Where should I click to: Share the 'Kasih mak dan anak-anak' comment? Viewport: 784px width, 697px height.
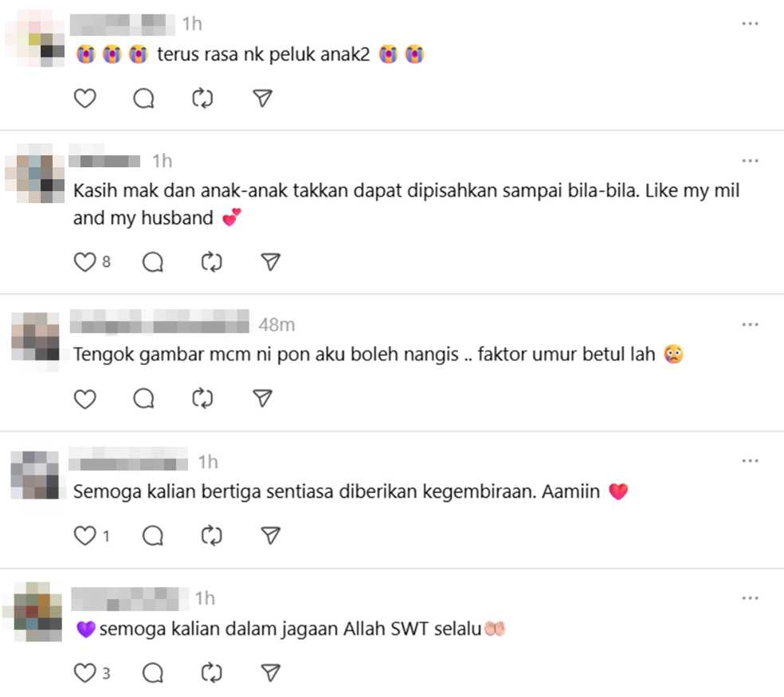271,262
